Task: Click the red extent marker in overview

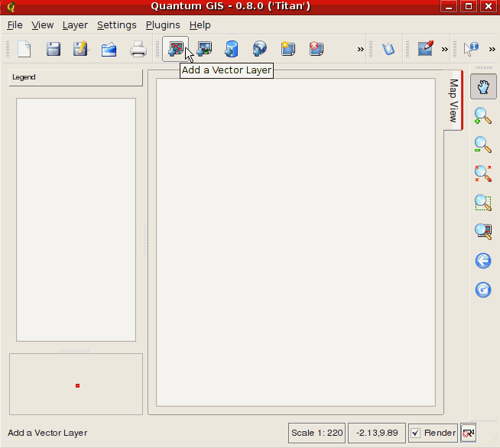Action: [77, 386]
